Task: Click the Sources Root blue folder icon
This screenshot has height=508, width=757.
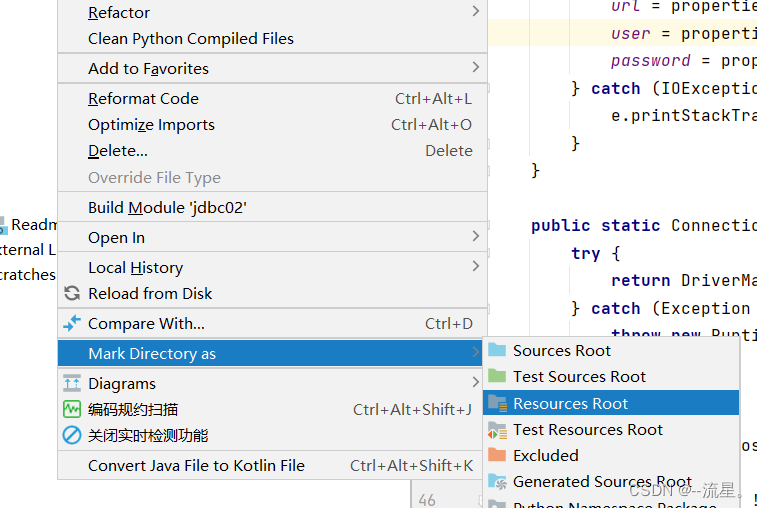Action: click(x=497, y=351)
